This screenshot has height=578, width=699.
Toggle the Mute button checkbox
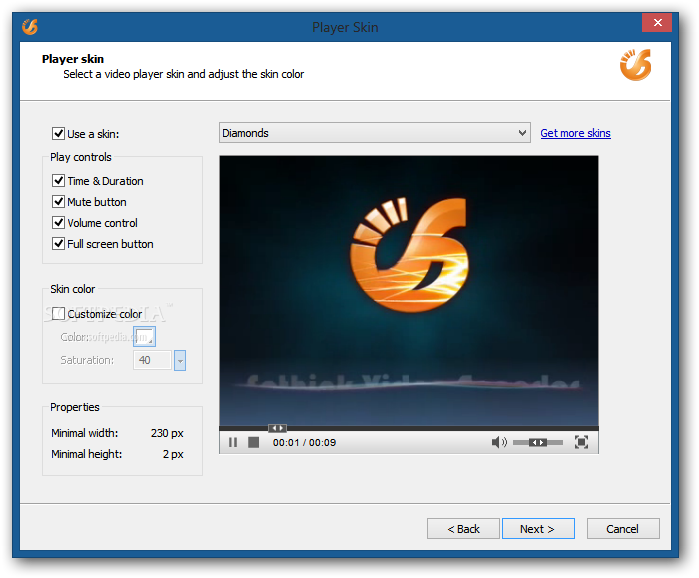pyautogui.click(x=58, y=201)
